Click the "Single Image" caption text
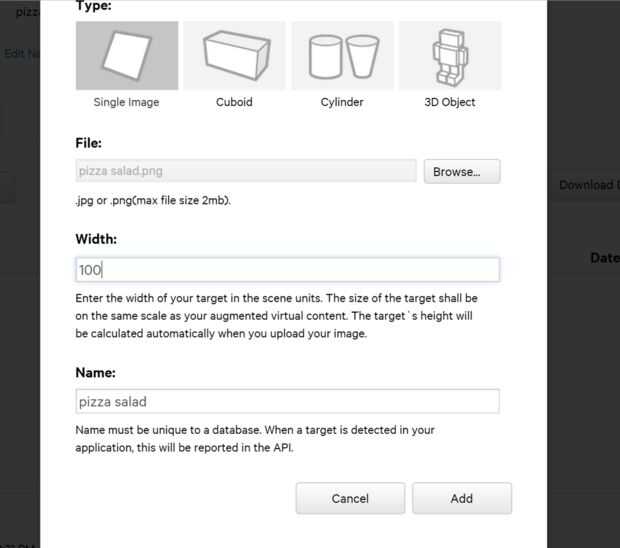This screenshot has width=620, height=548. (127, 102)
